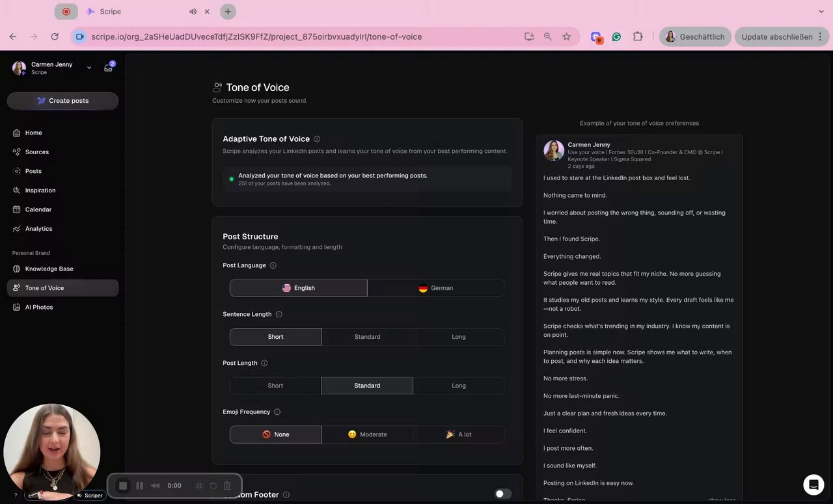Delete the recording with trash icon
833x504 pixels.
[x=227, y=486]
